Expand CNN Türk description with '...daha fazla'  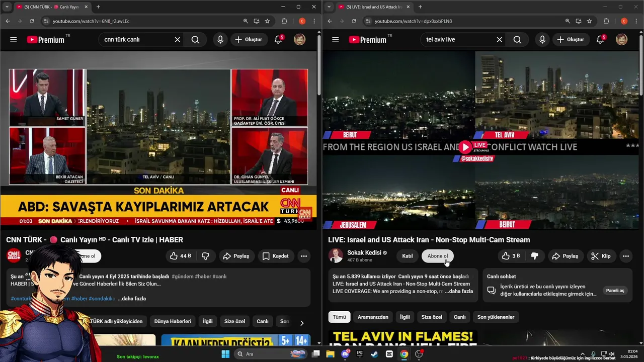[132, 299]
